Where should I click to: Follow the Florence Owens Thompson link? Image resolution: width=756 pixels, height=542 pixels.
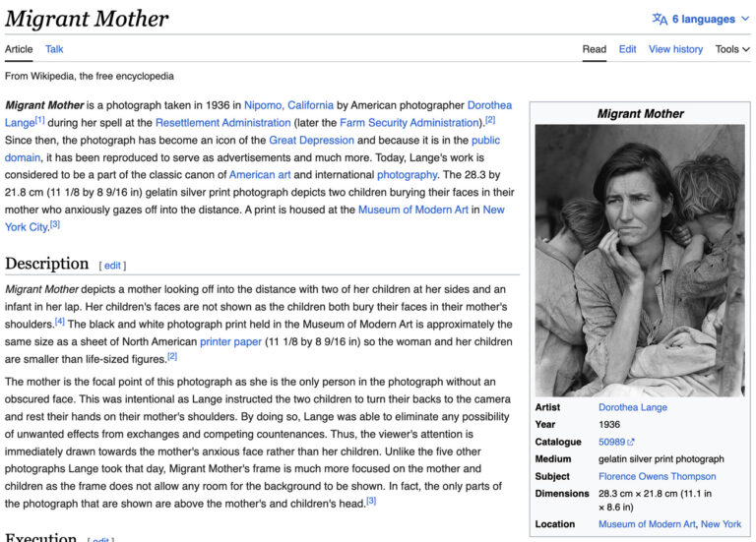[657, 476]
